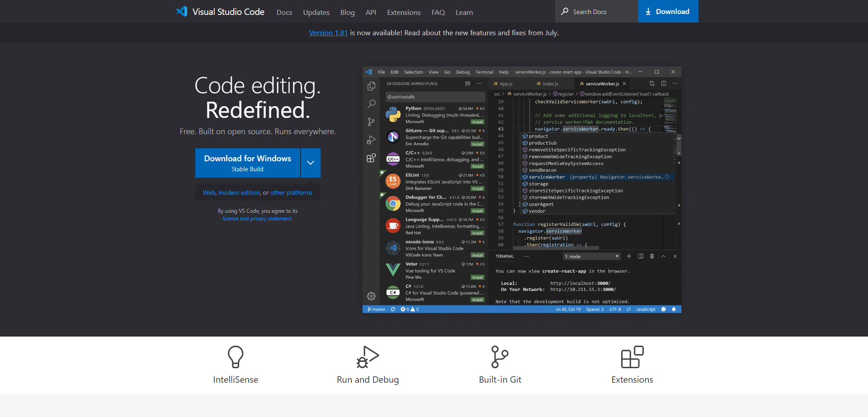Select the Search icon in the Activity Bar

371,104
